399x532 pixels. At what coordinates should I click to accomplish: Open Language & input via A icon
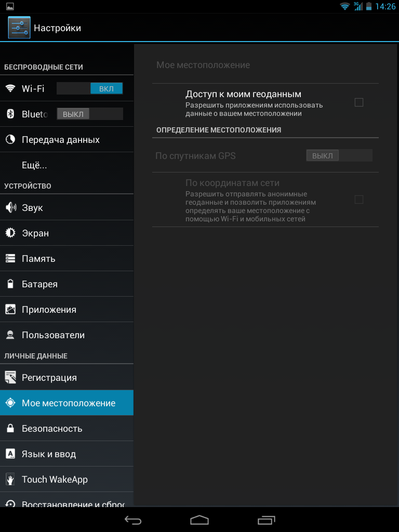pyautogui.click(x=10, y=454)
